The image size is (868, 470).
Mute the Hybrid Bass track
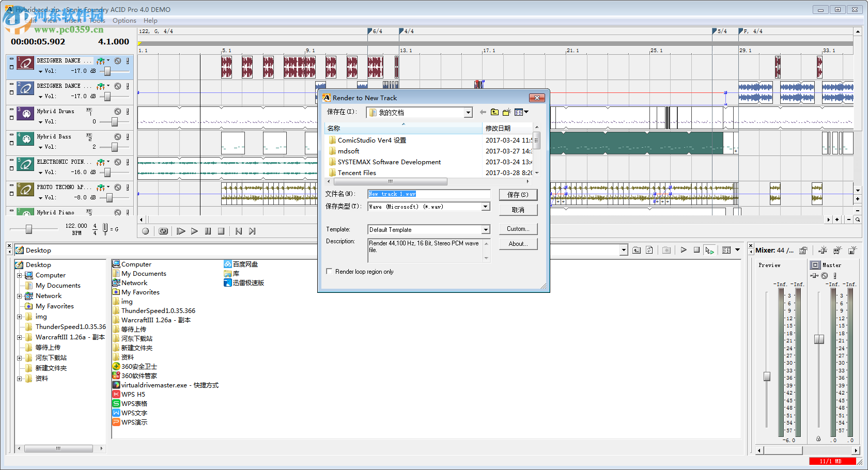point(118,137)
